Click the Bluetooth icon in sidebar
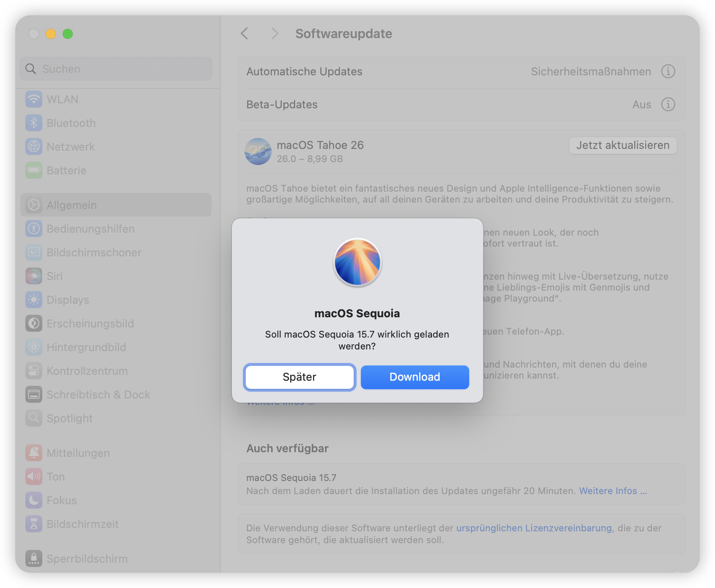The image size is (715, 588). 34,123
